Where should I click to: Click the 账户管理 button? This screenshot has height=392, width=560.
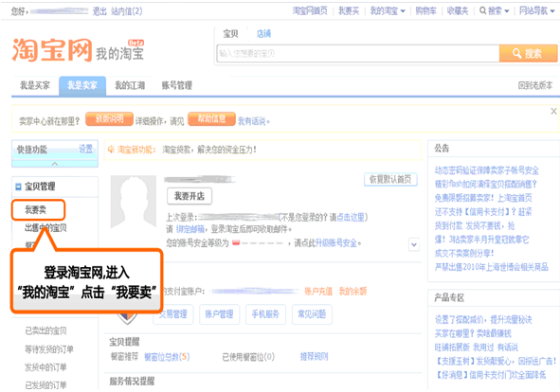coord(219,314)
